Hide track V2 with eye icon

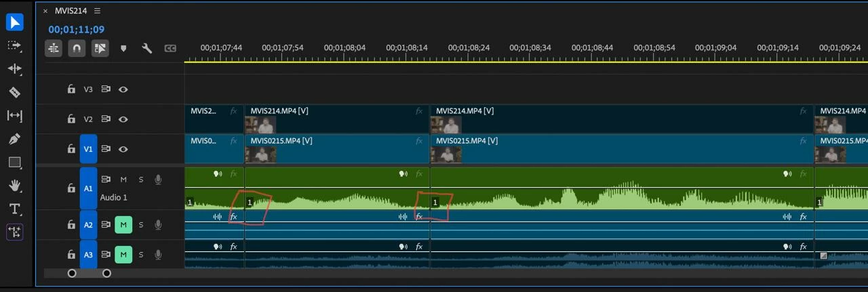123,119
